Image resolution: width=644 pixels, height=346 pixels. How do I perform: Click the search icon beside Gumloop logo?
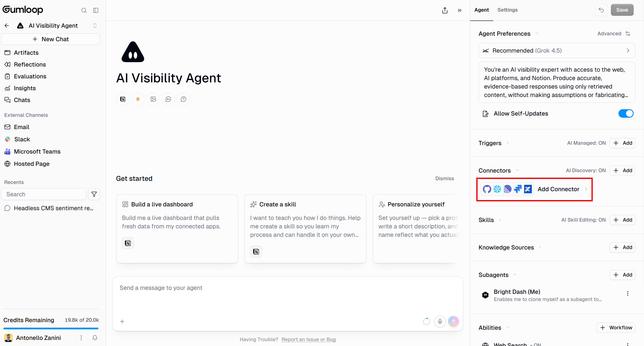click(x=84, y=10)
